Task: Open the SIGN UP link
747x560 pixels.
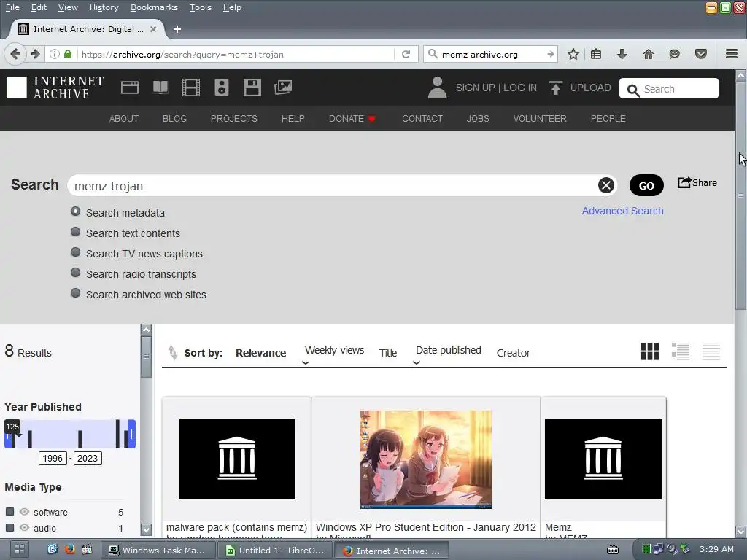Action: [475, 87]
